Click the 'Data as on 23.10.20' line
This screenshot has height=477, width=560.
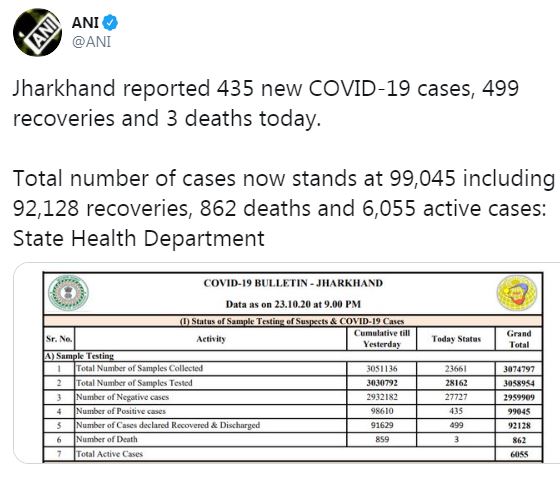point(293,304)
